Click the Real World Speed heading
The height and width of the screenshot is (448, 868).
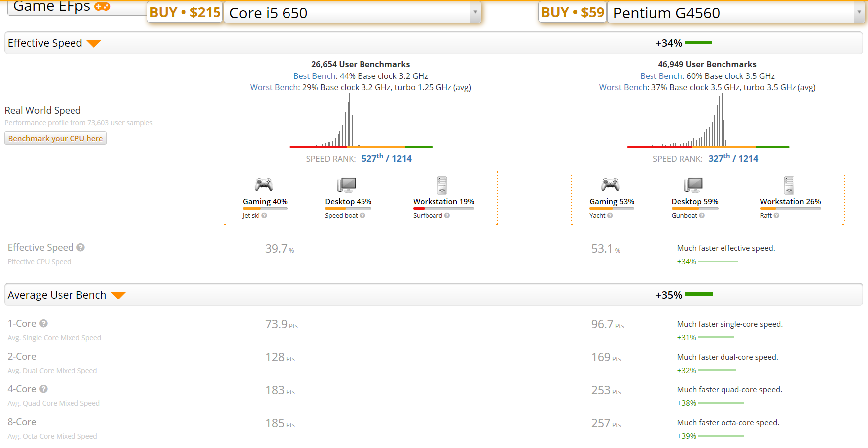point(43,110)
